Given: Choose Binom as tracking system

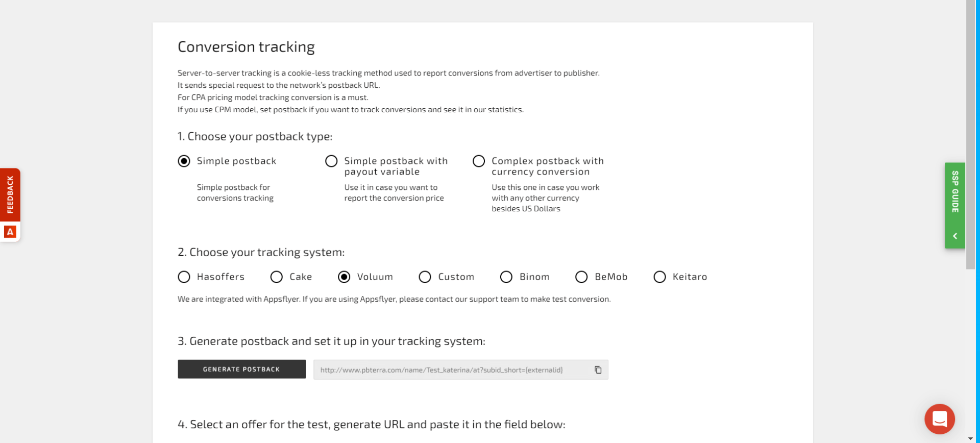Looking at the screenshot, I should [x=506, y=277].
